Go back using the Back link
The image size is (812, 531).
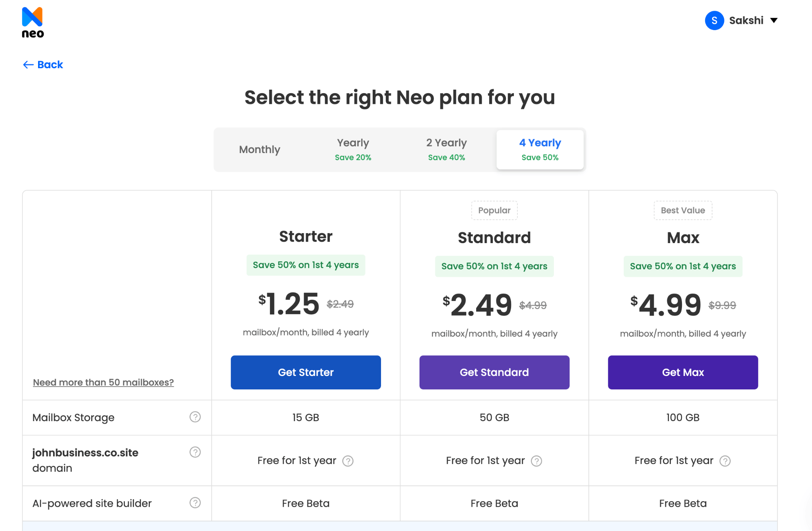pos(43,65)
